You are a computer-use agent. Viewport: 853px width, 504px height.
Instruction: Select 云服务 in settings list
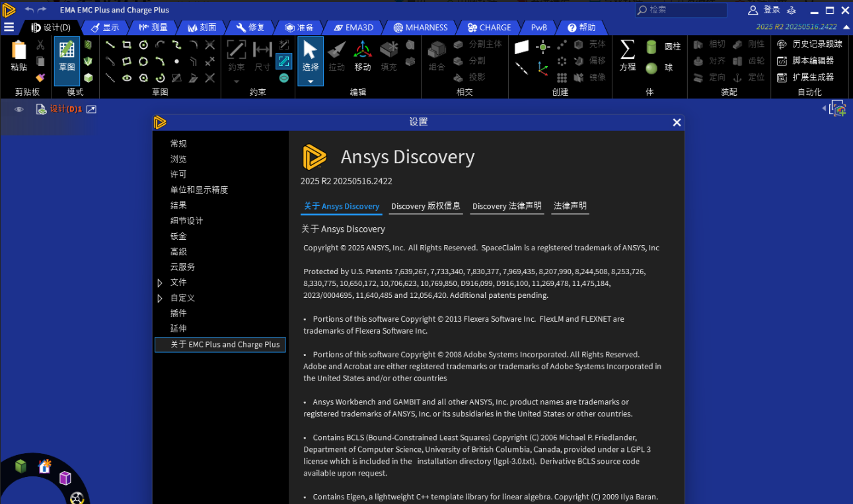click(x=182, y=267)
